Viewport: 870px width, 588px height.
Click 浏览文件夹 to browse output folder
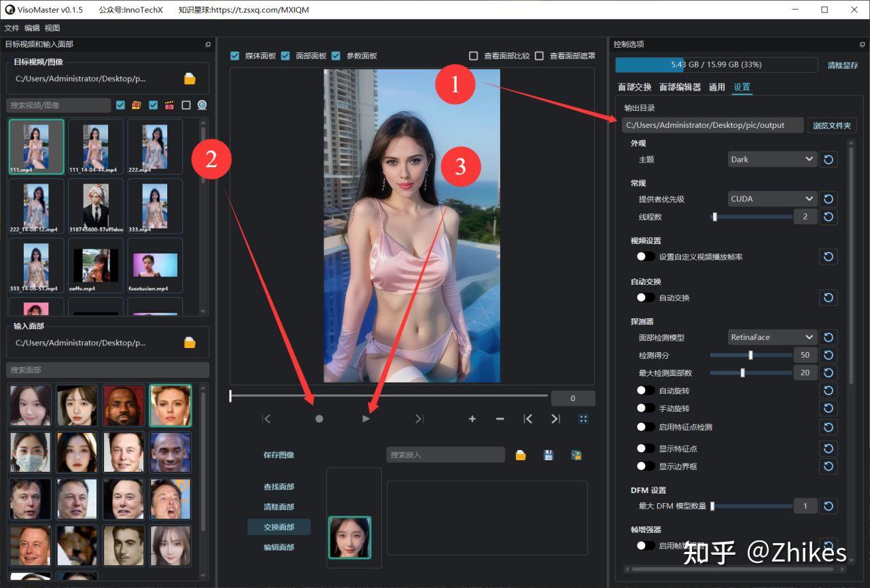(833, 125)
